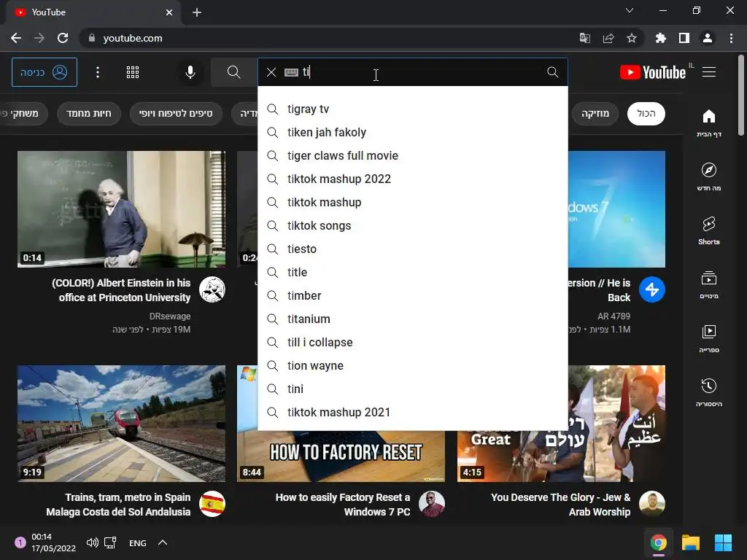Open the AR 4789 channel link
This screenshot has height=560, width=747.
pyautogui.click(x=614, y=316)
